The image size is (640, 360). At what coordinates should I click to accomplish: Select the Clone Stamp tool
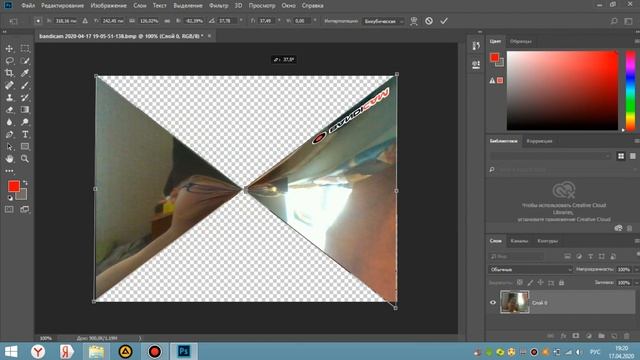click(x=9, y=98)
